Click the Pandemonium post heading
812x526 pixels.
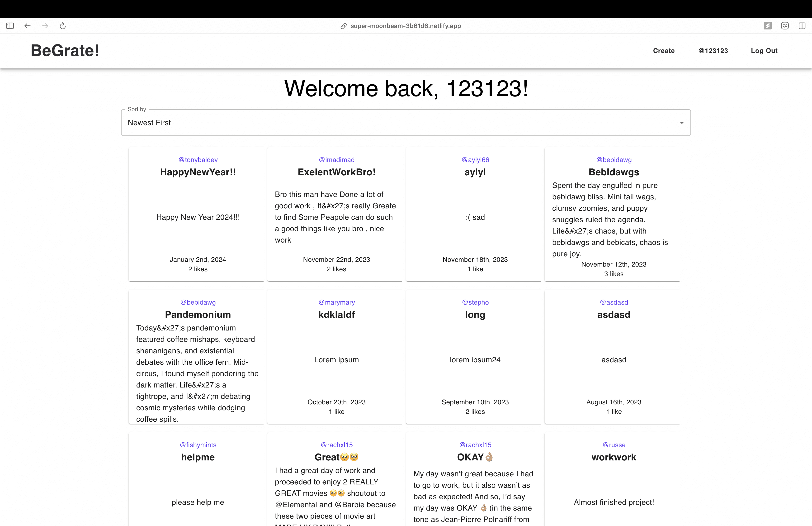click(x=198, y=315)
